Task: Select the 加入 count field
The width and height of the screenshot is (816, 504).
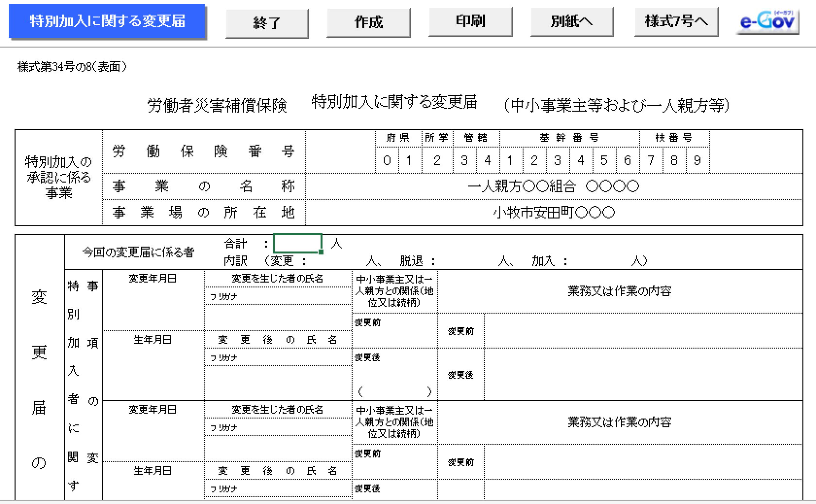Action: click(x=600, y=261)
